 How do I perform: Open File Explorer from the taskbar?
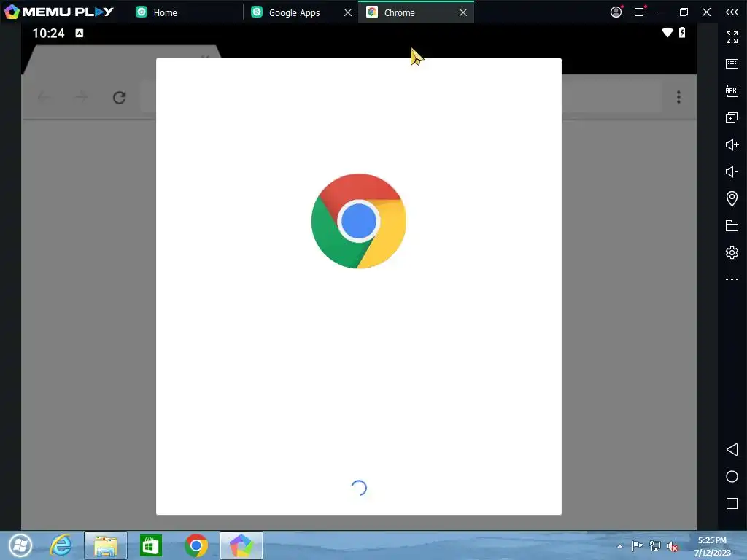(x=106, y=545)
